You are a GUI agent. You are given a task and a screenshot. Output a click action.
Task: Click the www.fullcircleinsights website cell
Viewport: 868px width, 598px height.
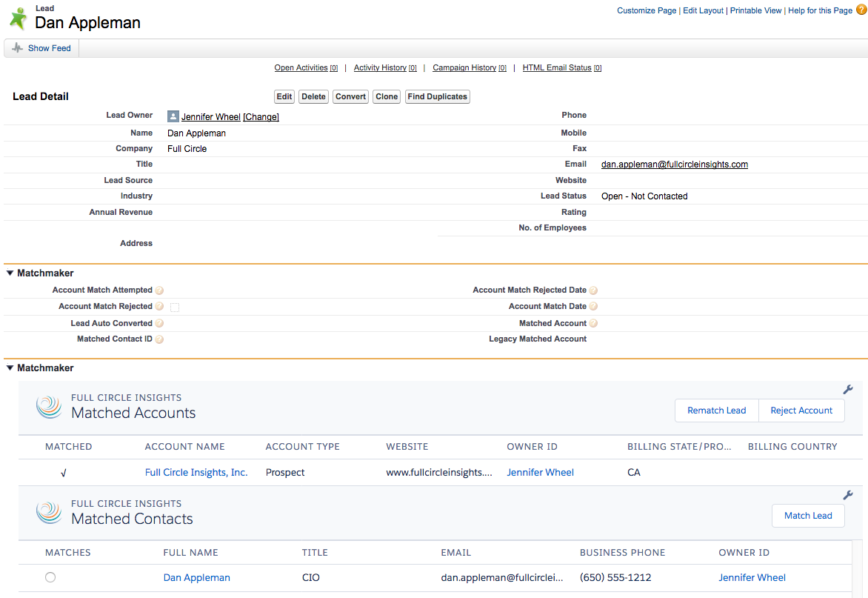coord(439,472)
